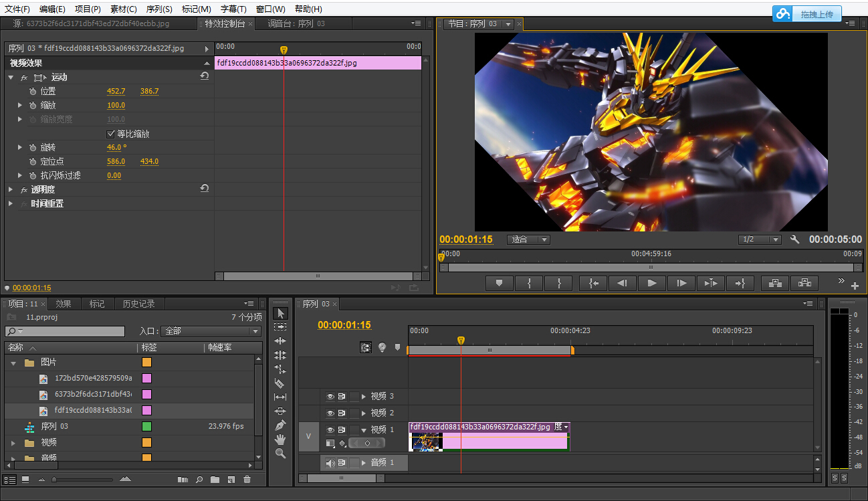Open program monitor settings wrench
This screenshot has height=501, width=868.
(x=795, y=239)
